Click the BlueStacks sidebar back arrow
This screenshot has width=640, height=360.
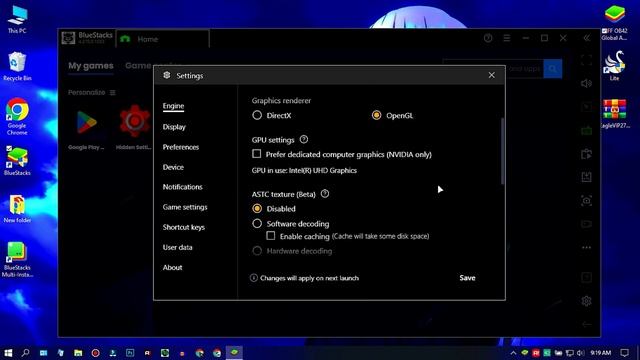pyautogui.click(x=587, y=324)
